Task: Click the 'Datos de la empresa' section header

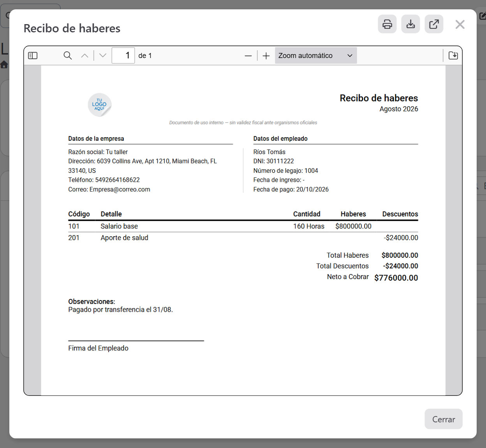Action: [96, 139]
